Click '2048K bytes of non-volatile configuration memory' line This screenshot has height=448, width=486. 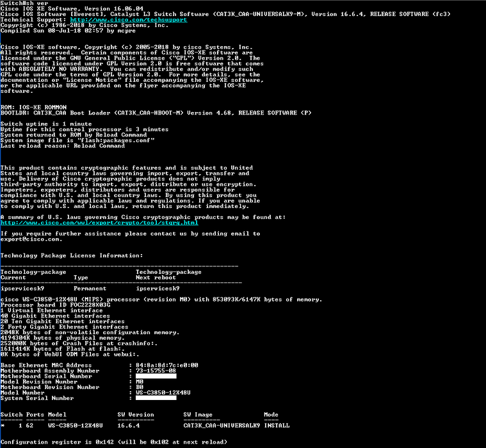click(x=90, y=332)
